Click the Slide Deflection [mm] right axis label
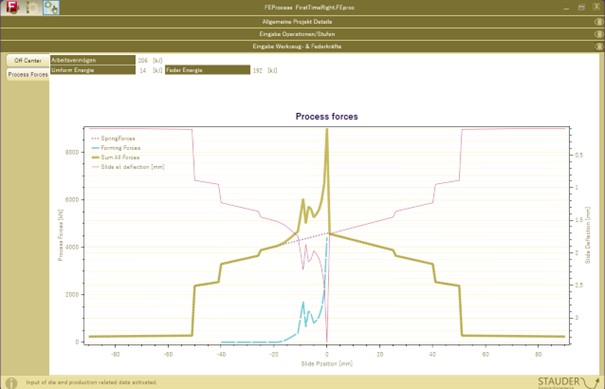Screen dimensions: 605x389 (x=588, y=235)
